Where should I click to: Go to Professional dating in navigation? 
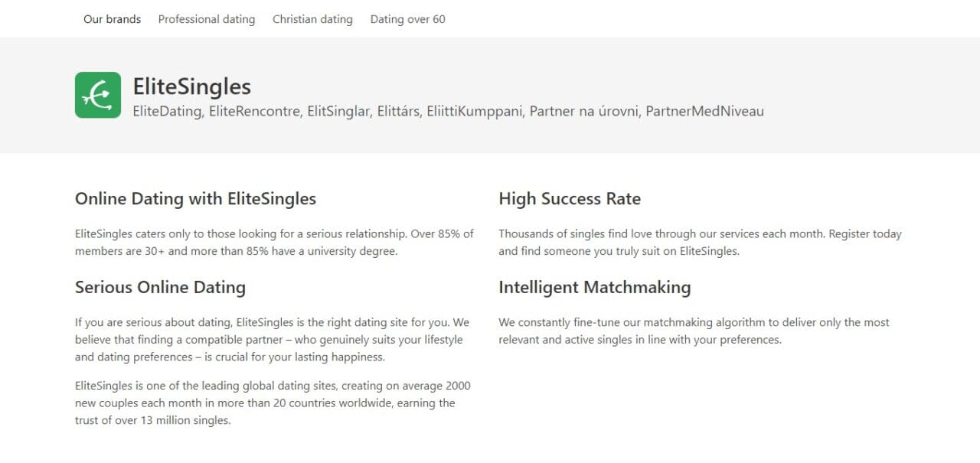pyautogui.click(x=207, y=19)
